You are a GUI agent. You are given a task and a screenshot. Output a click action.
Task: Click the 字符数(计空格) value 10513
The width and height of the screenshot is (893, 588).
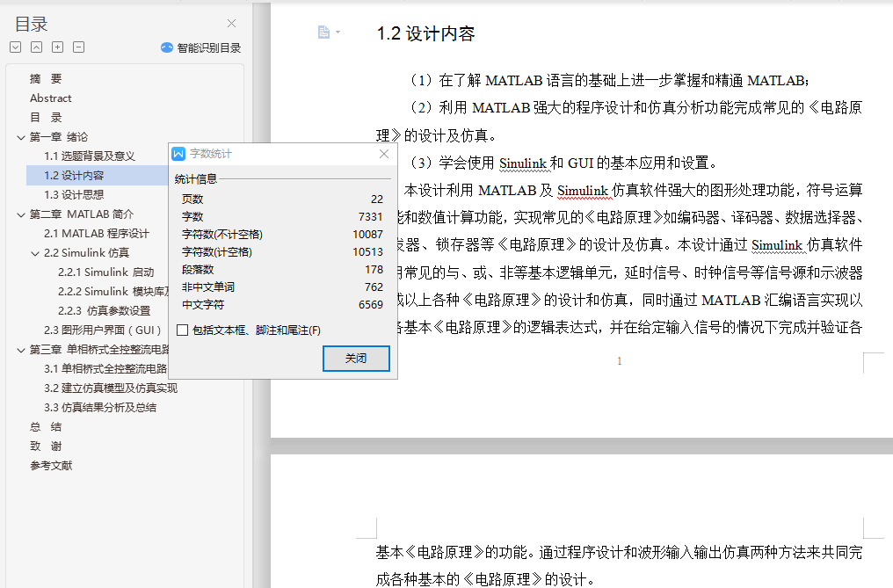[x=368, y=252]
